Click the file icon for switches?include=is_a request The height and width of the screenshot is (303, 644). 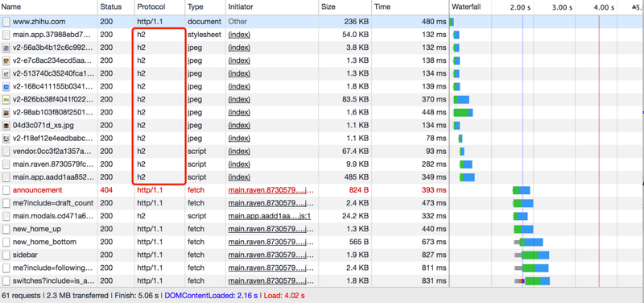coord(6,280)
